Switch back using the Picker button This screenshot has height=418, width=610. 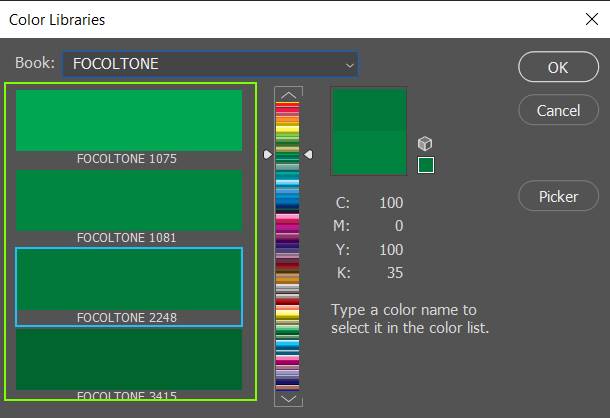558,196
